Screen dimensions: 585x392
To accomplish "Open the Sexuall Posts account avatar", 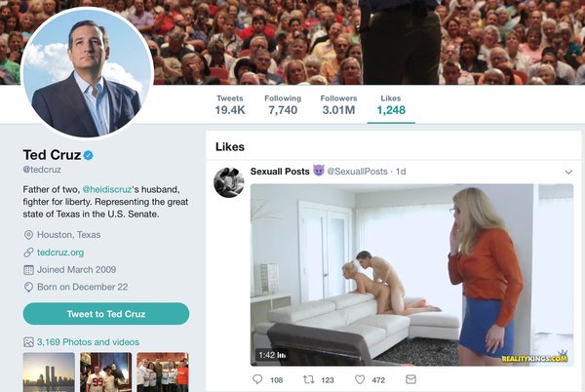I will pos(229,181).
